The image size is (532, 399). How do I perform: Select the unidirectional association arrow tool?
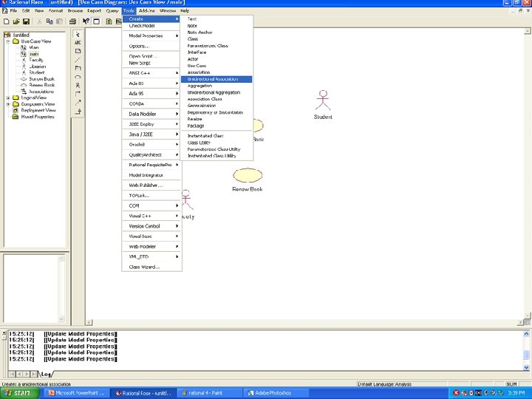pyautogui.click(x=78, y=94)
